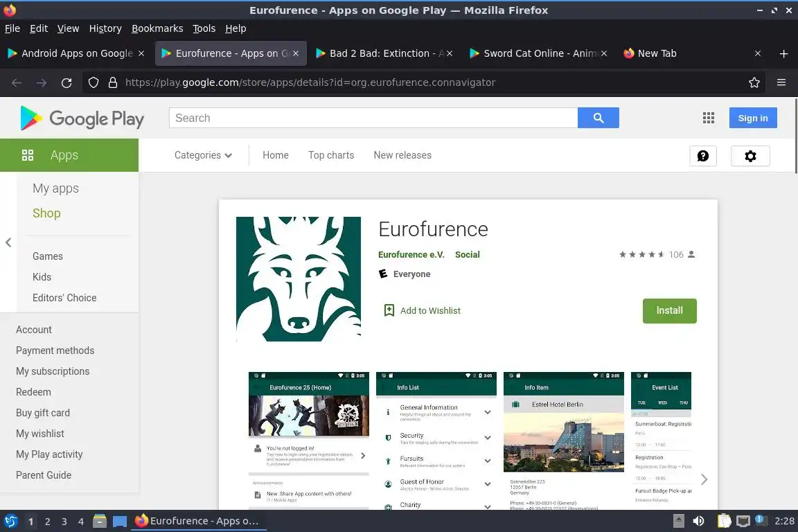Viewport: 798px width, 532px height.
Task: Click the display tray icon
Action: pos(743,521)
